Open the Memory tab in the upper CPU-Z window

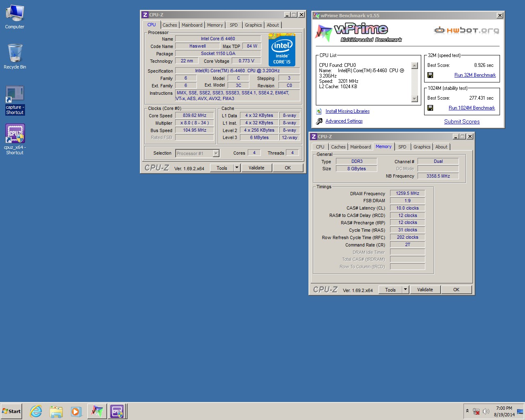tap(215, 25)
